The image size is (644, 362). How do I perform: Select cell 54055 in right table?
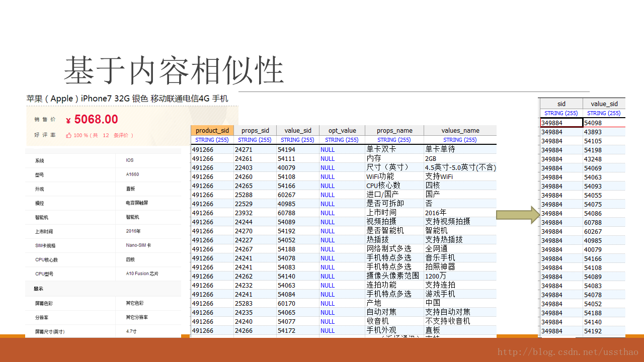[604, 195]
